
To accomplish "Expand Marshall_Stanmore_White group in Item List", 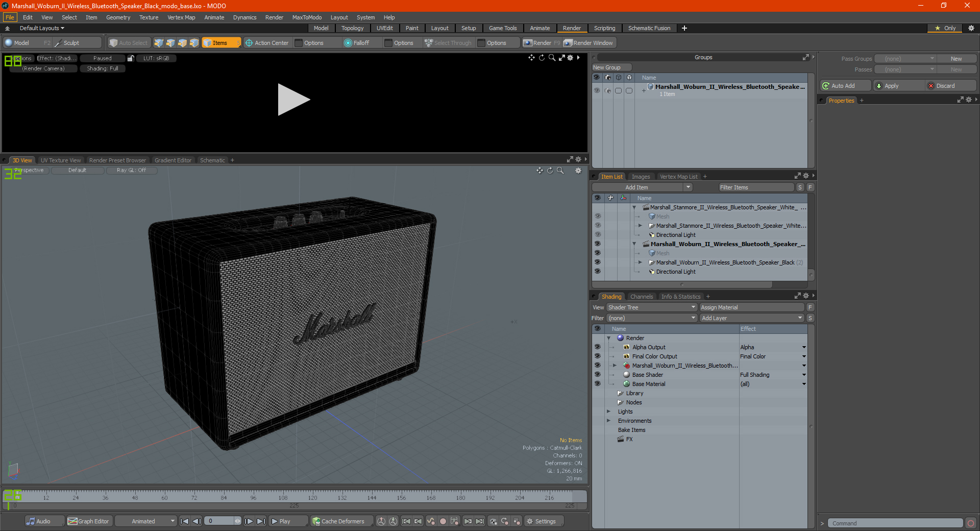I will pos(640,226).
